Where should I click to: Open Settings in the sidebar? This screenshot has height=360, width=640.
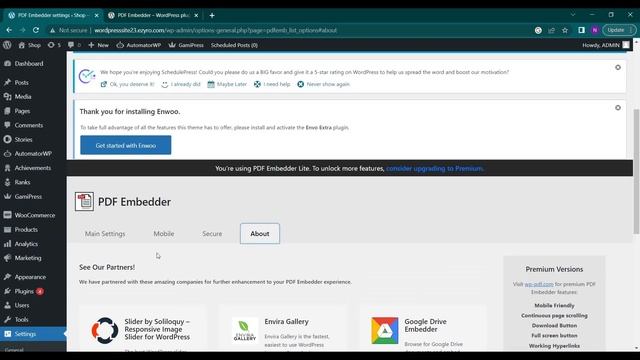point(33,334)
